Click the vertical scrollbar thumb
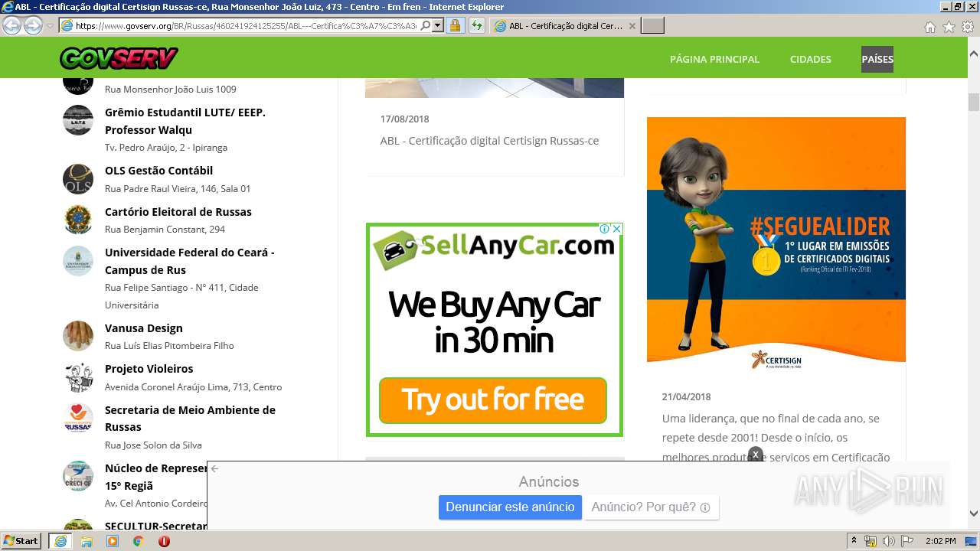The height and width of the screenshot is (551, 980). [974, 103]
